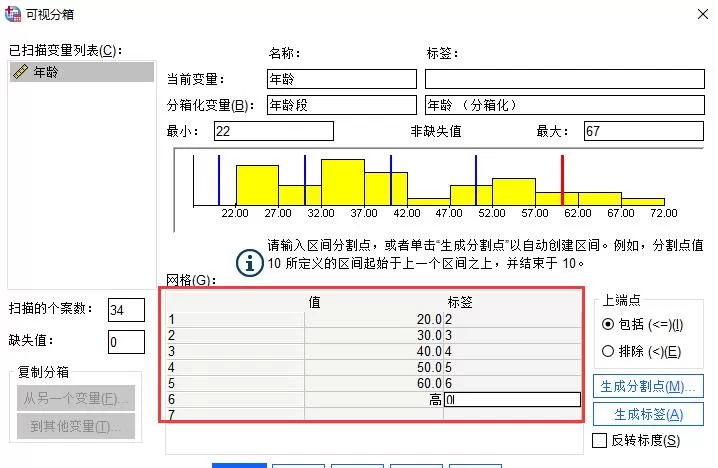Click 生成分割点 button
Image resolution: width=718 pixels, height=468 pixels.
[x=648, y=386]
